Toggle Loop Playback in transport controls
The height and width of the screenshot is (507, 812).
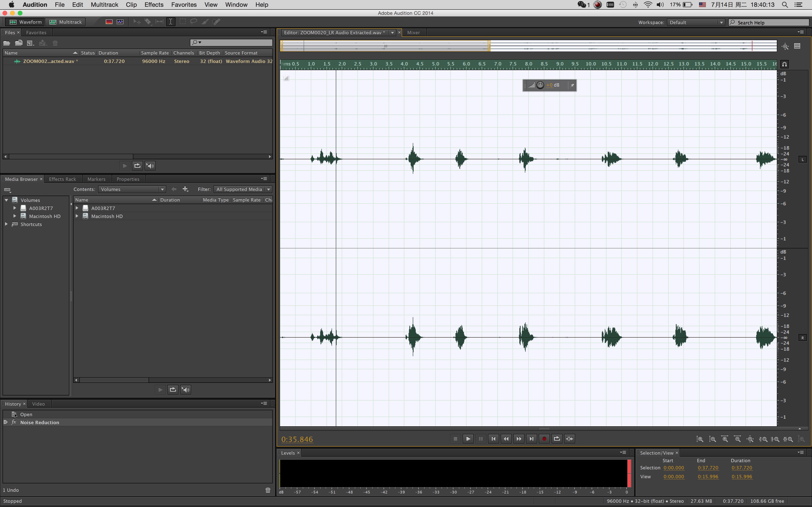[557, 439]
